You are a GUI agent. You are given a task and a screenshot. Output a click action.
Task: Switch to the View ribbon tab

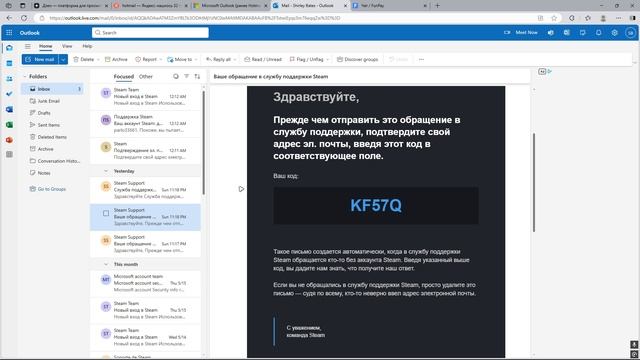(x=67, y=46)
